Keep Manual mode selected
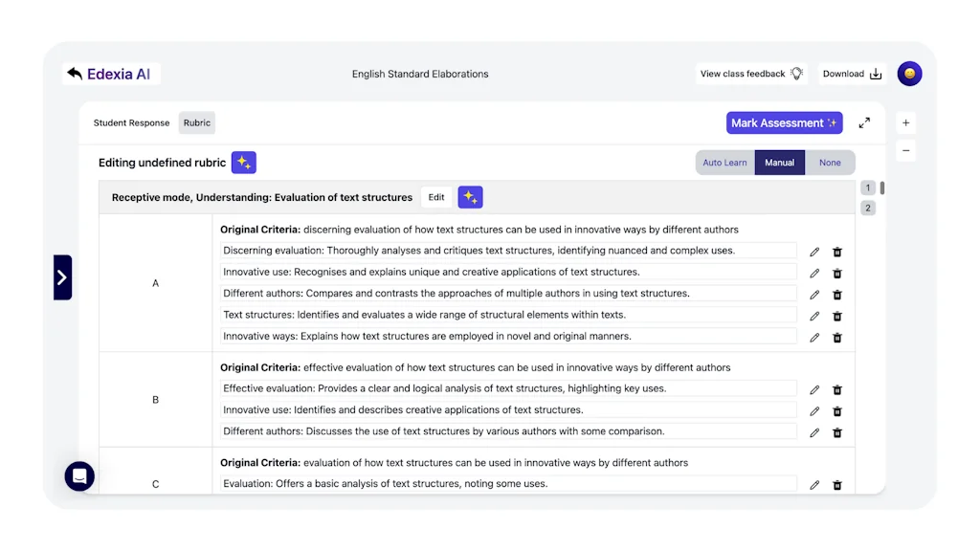Screen dimensions: 980x551 (779, 163)
